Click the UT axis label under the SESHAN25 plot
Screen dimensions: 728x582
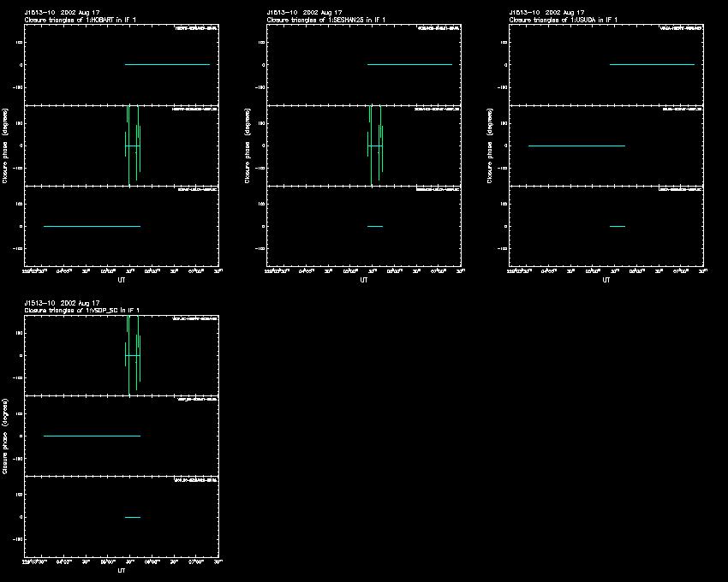pyautogui.click(x=363, y=280)
